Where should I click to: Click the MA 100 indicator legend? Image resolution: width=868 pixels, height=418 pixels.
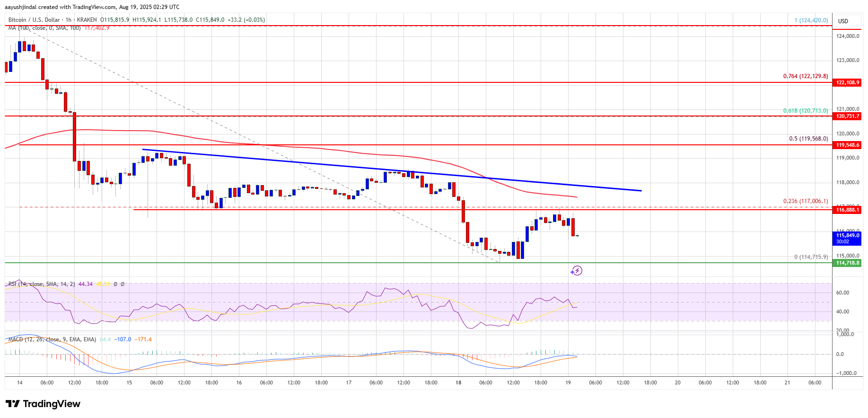coord(44,28)
